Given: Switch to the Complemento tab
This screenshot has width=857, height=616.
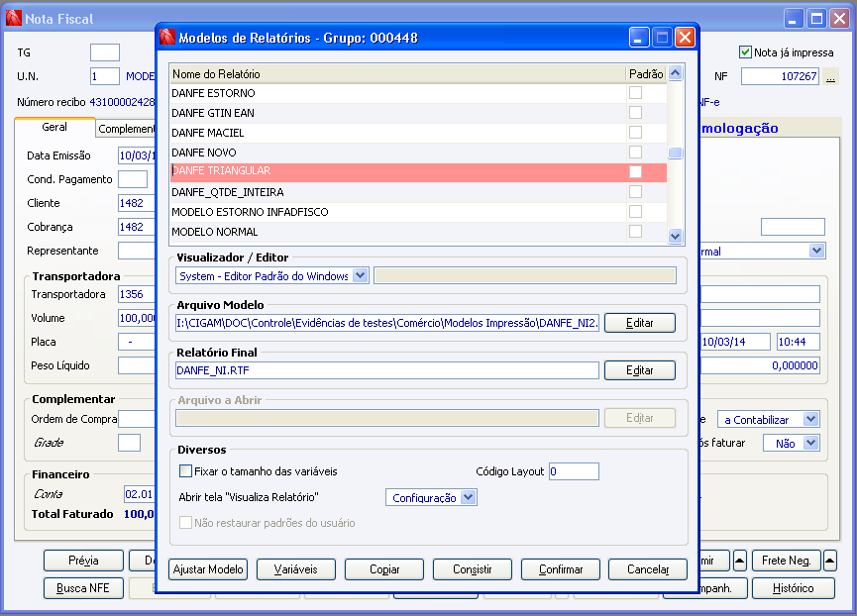Looking at the screenshot, I should point(126,129).
